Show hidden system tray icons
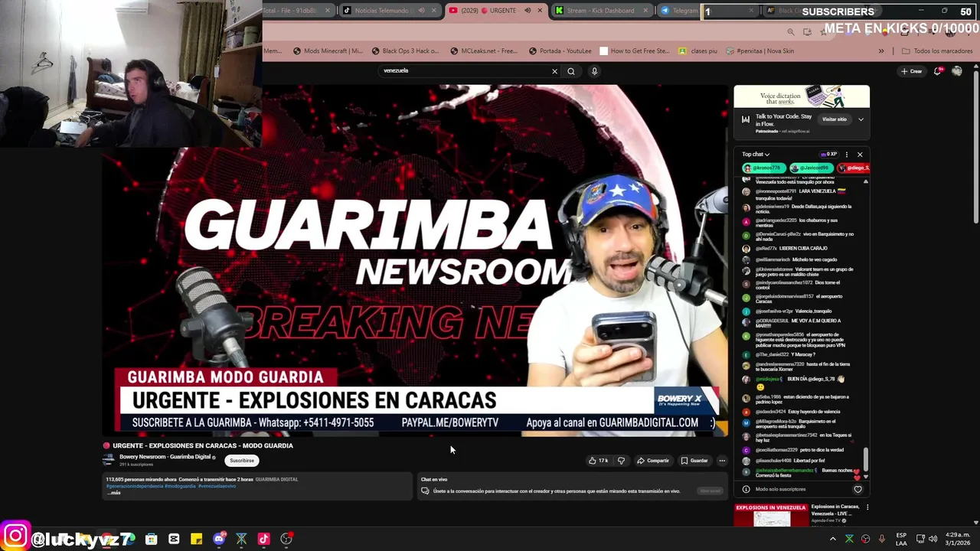980x551 pixels. click(832, 540)
